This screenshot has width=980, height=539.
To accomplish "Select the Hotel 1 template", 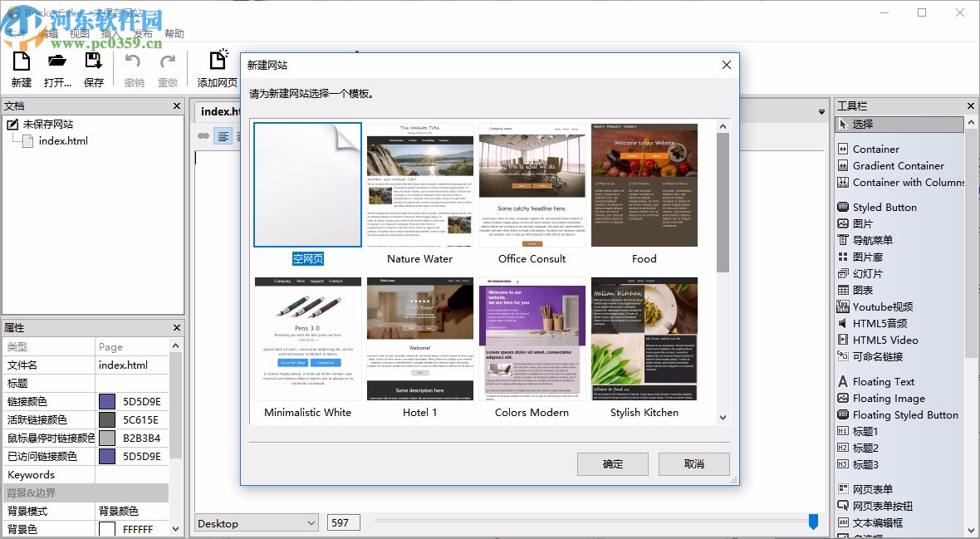I will pos(420,339).
